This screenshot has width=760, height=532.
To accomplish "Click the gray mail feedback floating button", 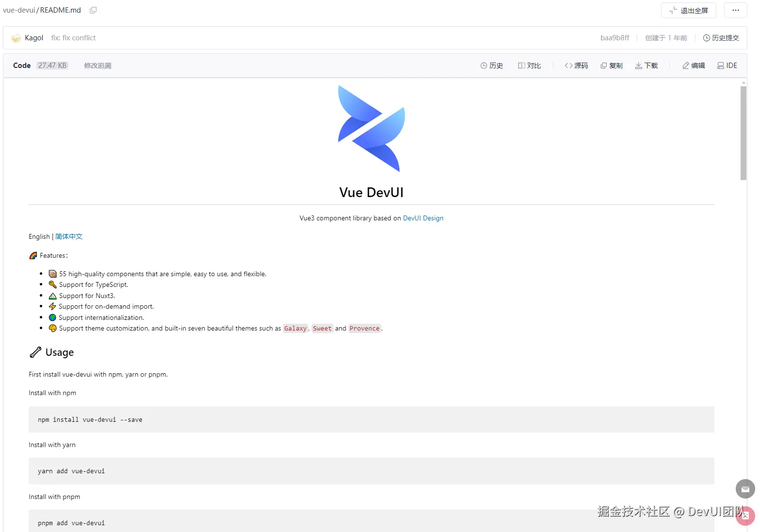I will click(x=745, y=489).
